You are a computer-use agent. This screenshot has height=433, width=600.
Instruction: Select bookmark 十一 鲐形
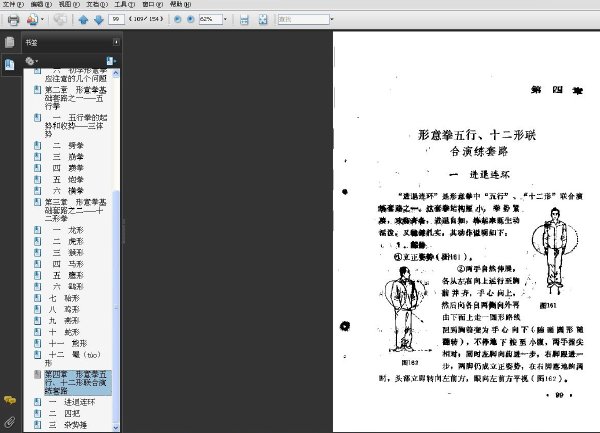[x=68, y=343]
